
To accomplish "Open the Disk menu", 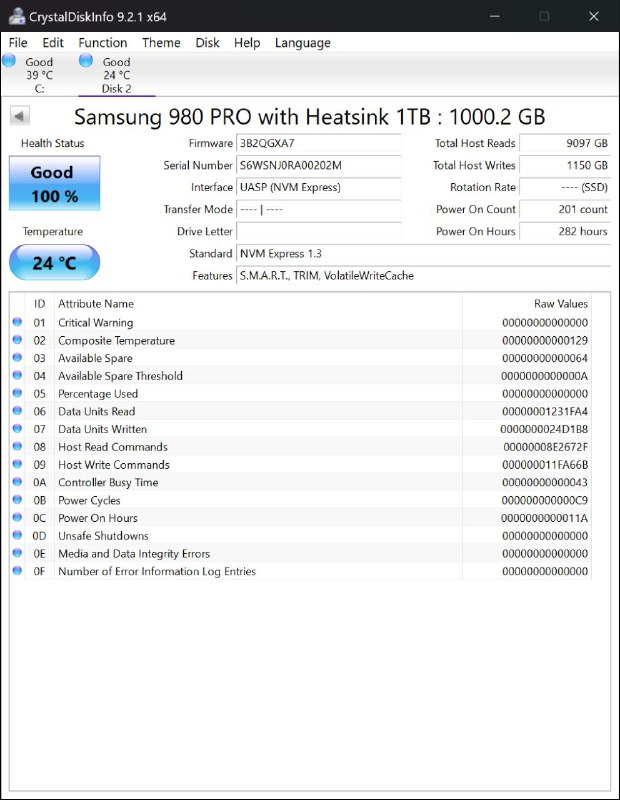I will tap(207, 43).
